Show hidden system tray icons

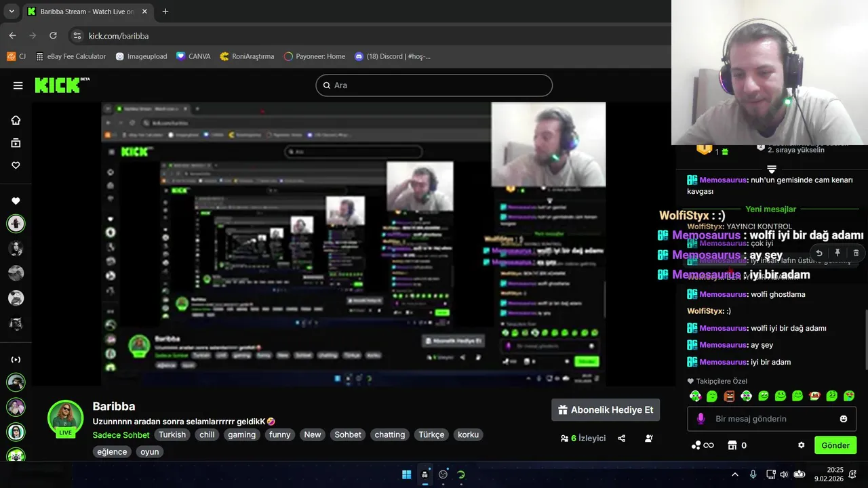tap(734, 474)
